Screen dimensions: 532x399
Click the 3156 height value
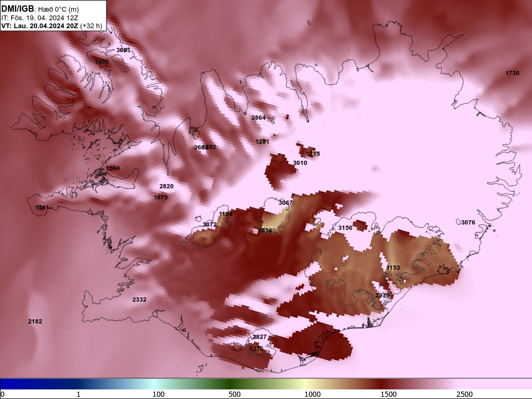coord(345,228)
